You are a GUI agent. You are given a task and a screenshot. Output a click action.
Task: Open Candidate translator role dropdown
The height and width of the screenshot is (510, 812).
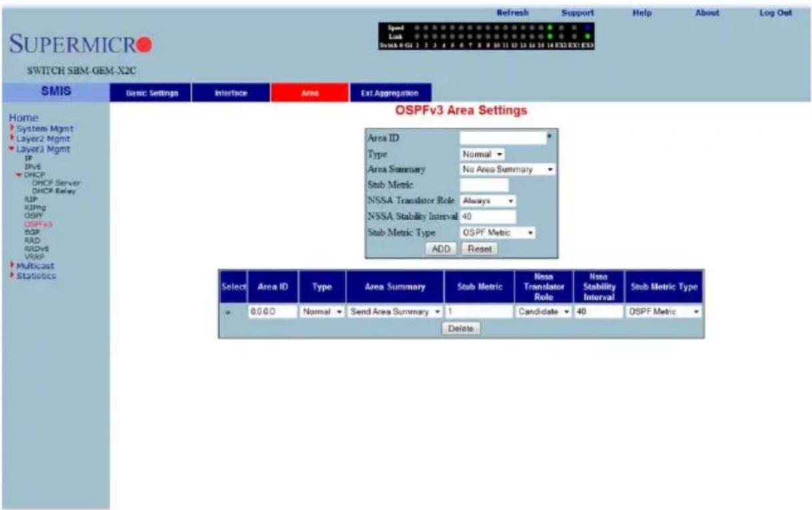543,312
